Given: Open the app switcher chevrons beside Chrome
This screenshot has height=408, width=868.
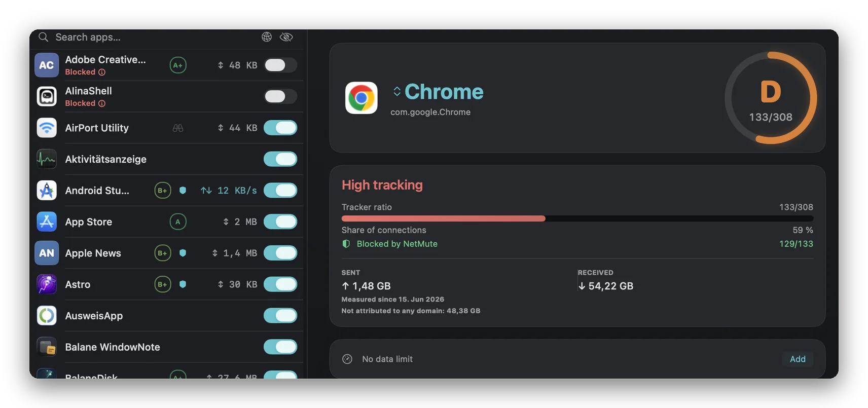Looking at the screenshot, I should tap(397, 91).
